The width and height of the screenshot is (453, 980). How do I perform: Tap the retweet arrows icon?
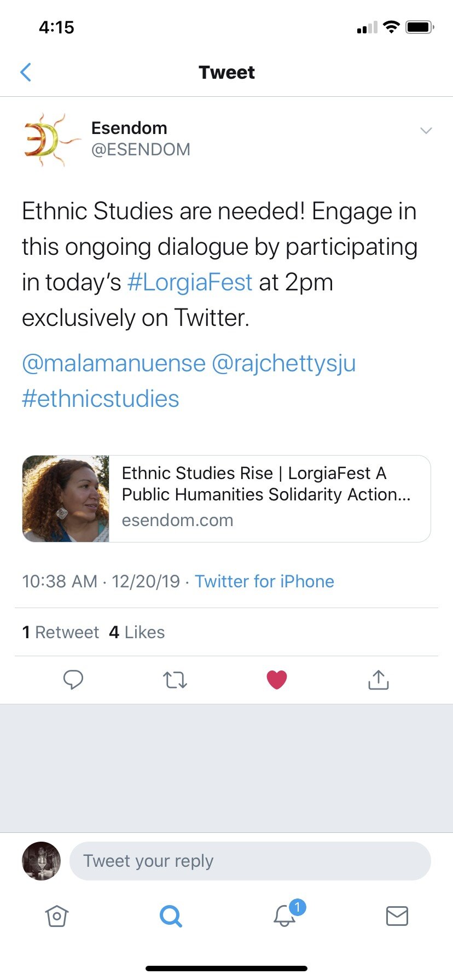pos(175,680)
